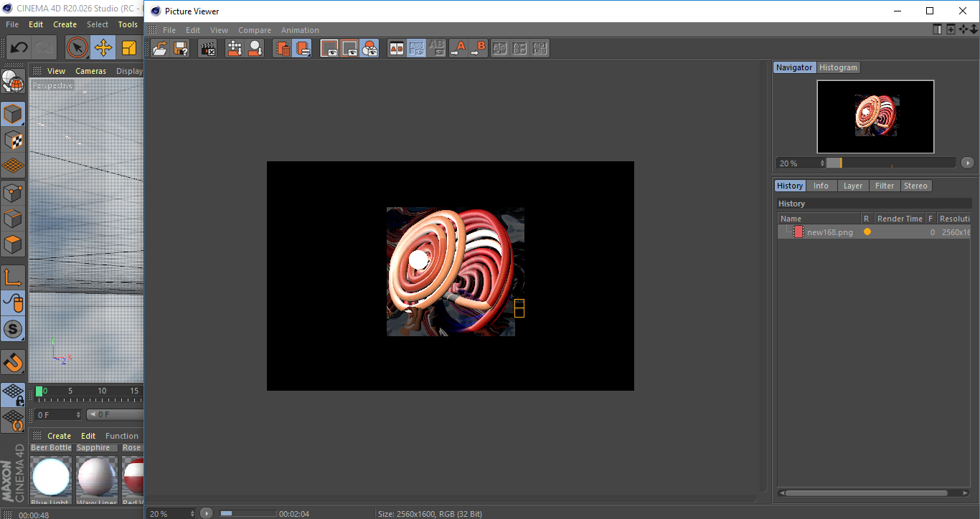Image resolution: width=980 pixels, height=519 pixels.
Task: Open the Picture Viewer Edit menu
Action: click(x=193, y=30)
